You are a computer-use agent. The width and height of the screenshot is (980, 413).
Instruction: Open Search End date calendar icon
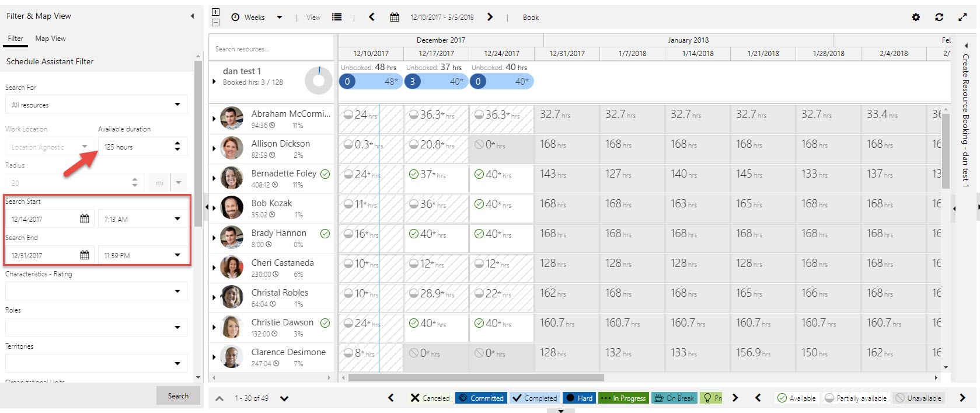[x=85, y=255]
